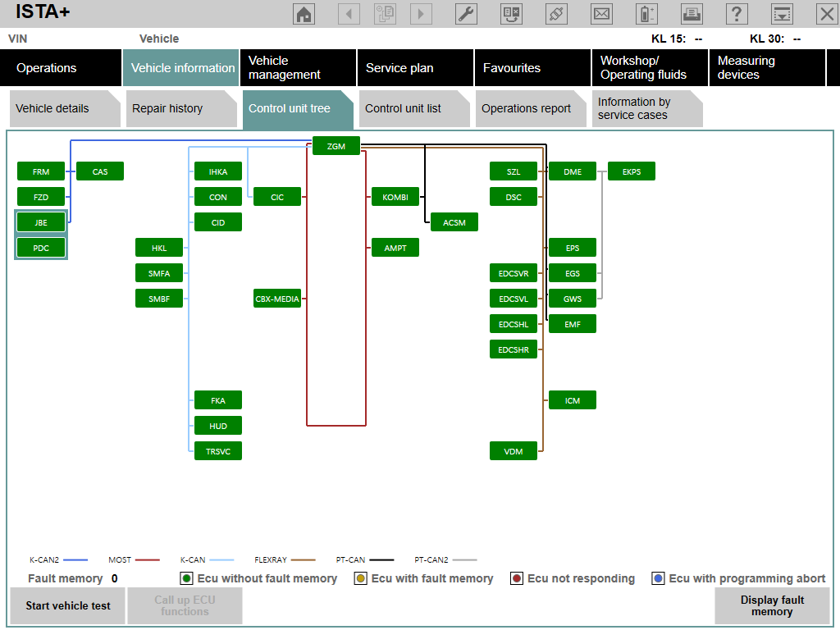Select the TRSVC control unit

click(218, 452)
